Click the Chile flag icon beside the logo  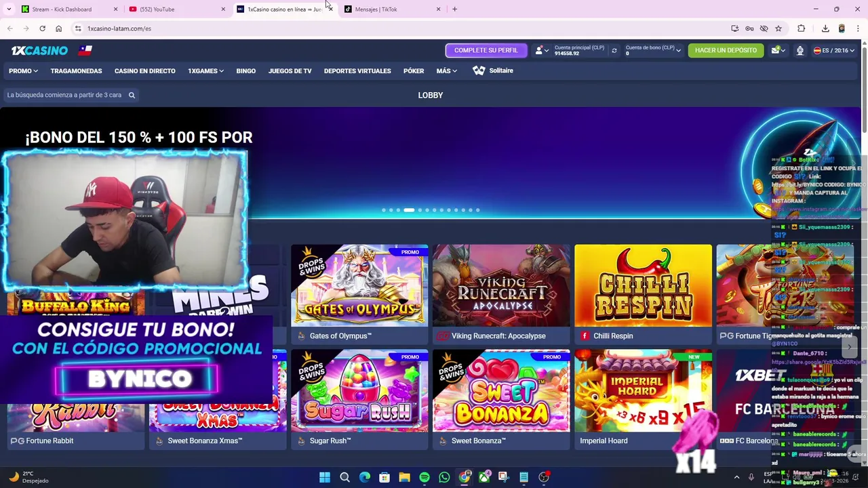85,50
